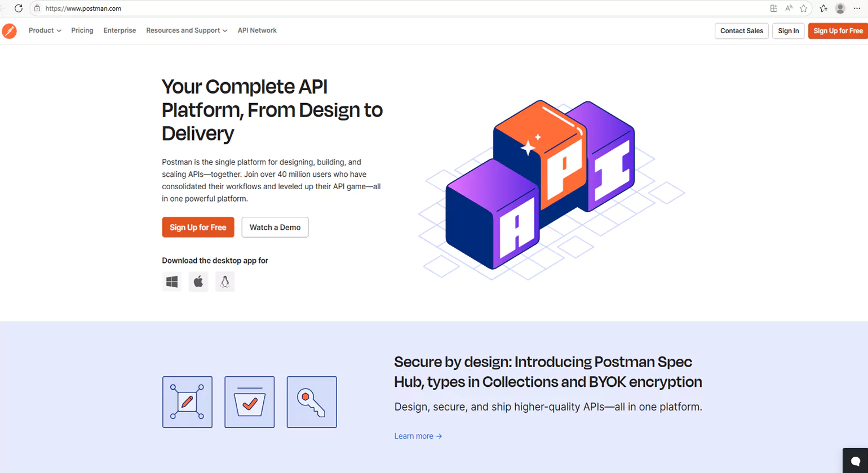Open the browser profile avatar
The width and height of the screenshot is (868, 473).
tap(840, 8)
